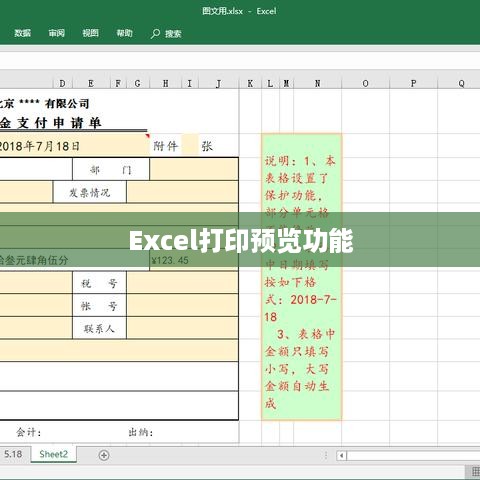The image size is (480, 480).
Task: Select the 帐号 label cell
Action: click(x=99, y=306)
